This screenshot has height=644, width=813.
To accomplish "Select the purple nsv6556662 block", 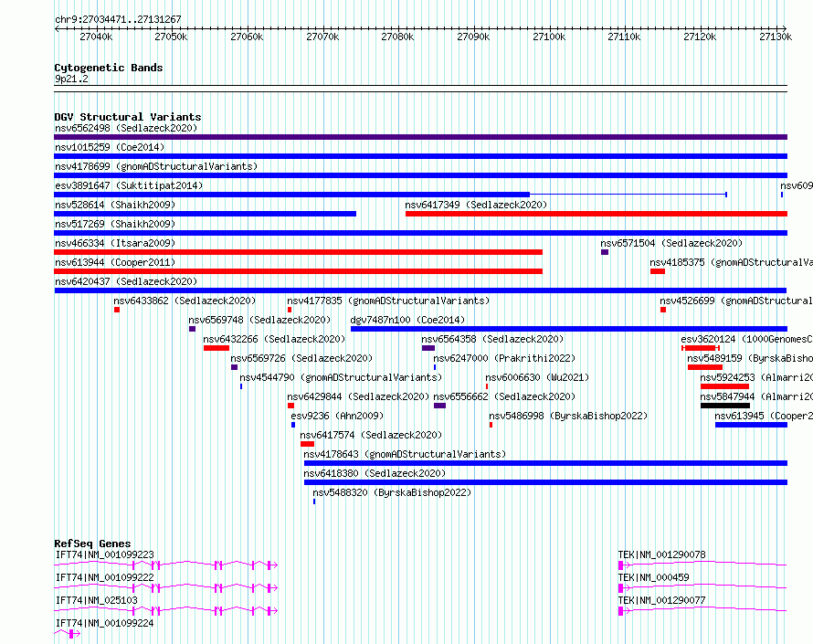I will [x=439, y=406].
